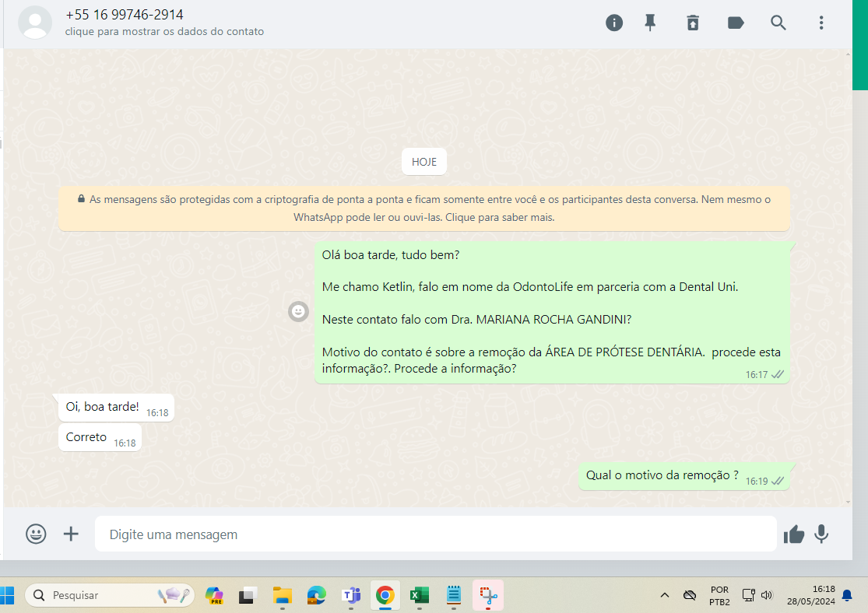Open network display tray icon
This screenshot has width=868, height=613.
748,595
